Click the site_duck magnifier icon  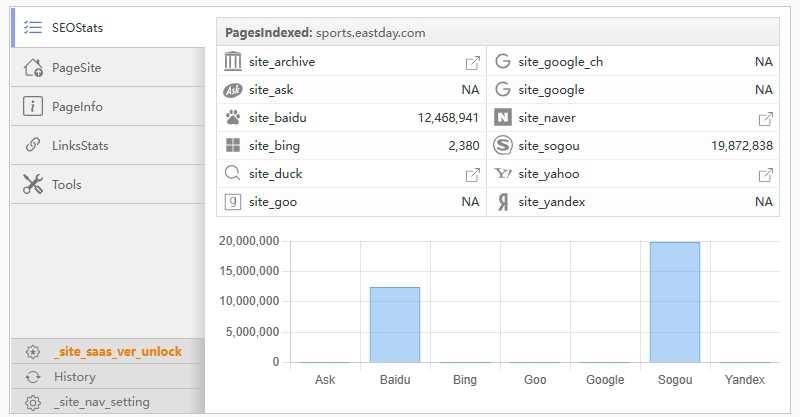click(x=233, y=174)
